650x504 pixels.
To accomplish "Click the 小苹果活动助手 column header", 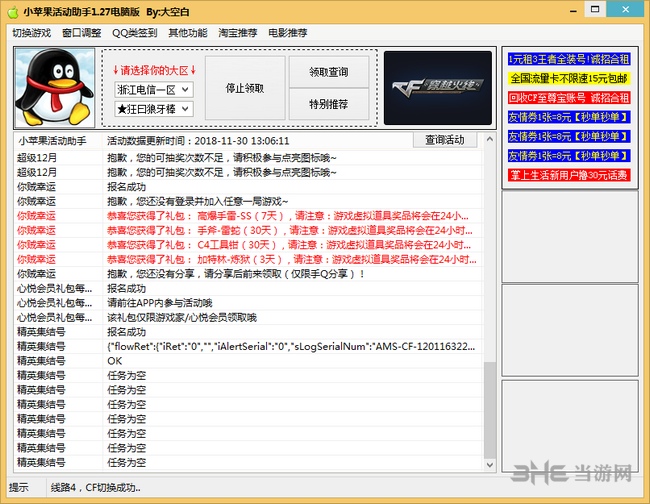I will [52, 141].
